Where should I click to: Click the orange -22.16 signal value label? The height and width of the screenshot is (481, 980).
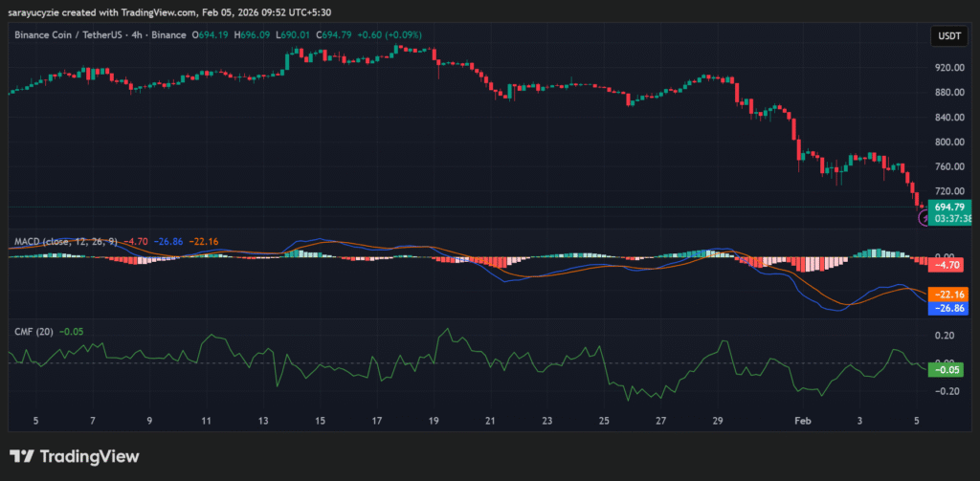950,295
